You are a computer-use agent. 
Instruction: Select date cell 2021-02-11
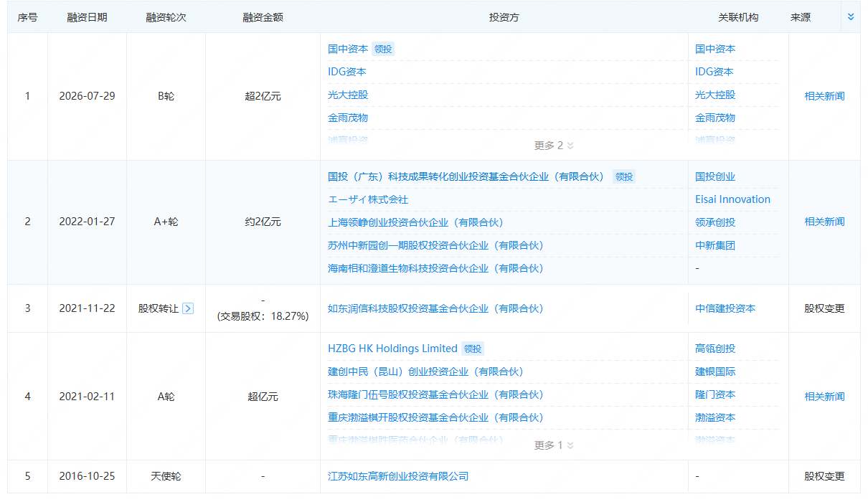[87, 397]
